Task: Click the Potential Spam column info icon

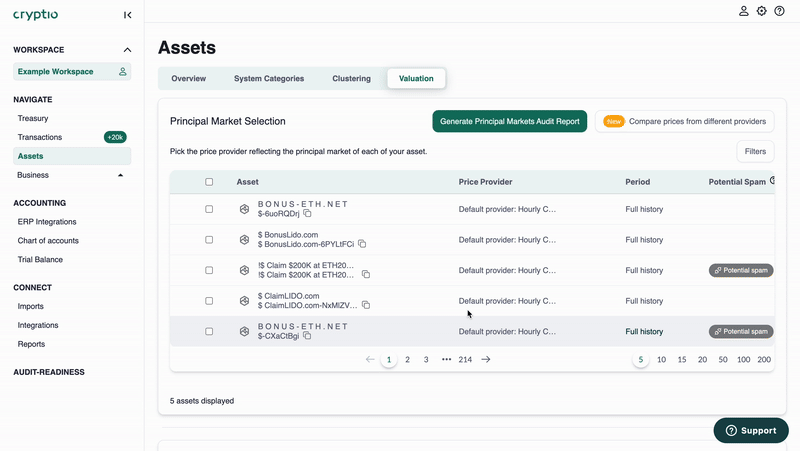Action: 772,181
